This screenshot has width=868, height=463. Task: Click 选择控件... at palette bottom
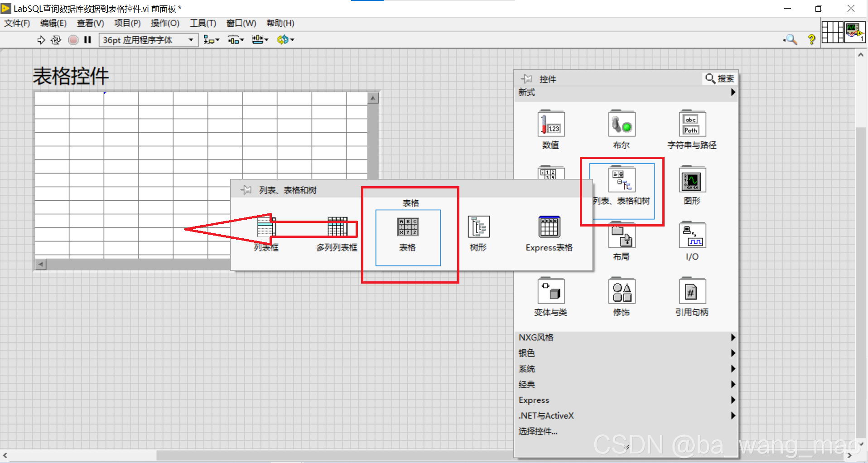538,431
